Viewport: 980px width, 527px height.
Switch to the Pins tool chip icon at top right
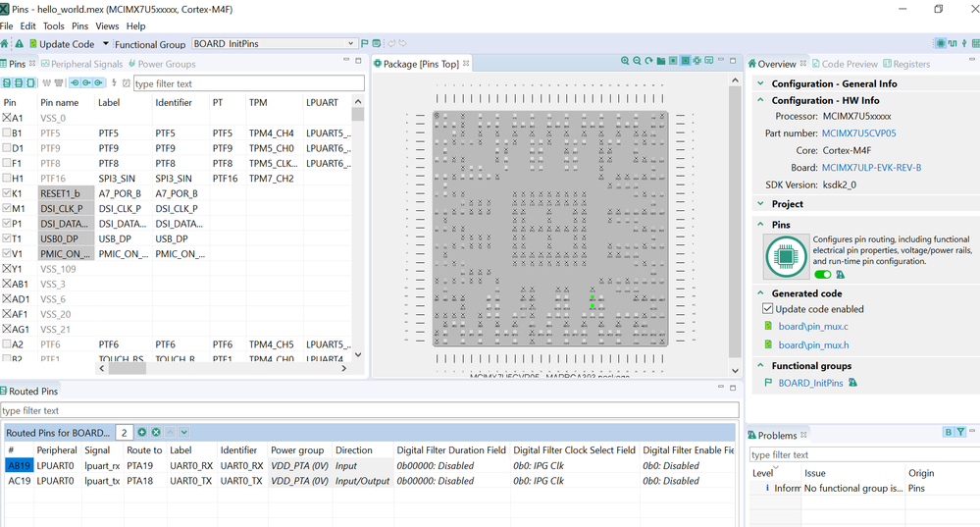tap(940, 43)
